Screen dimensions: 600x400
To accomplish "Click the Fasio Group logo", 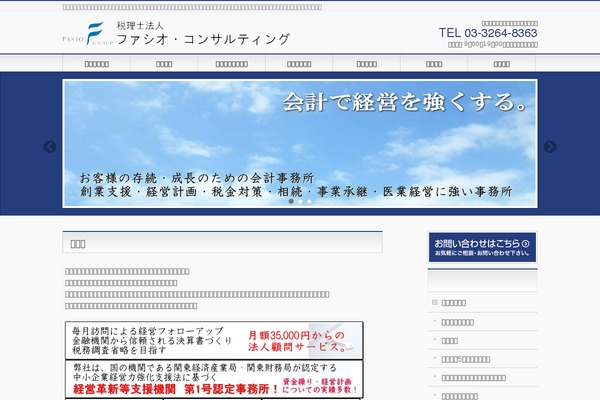I will tap(88, 34).
